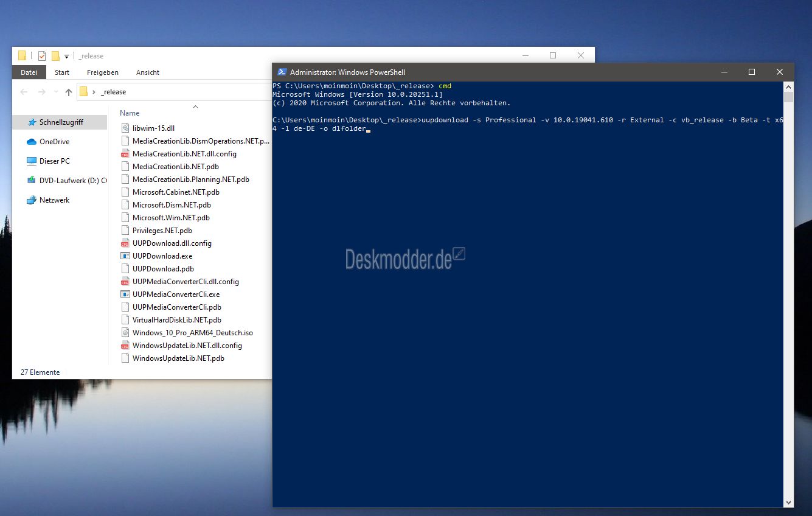Click the New folder quick access icon
This screenshot has height=516, width=812.
point(55,56)
